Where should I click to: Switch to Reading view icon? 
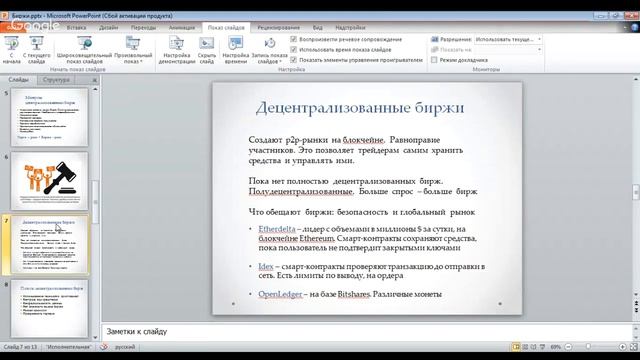533,347
